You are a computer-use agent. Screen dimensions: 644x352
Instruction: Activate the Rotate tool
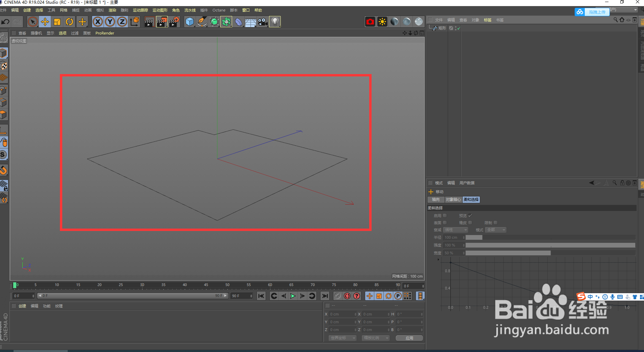[69, 22]
